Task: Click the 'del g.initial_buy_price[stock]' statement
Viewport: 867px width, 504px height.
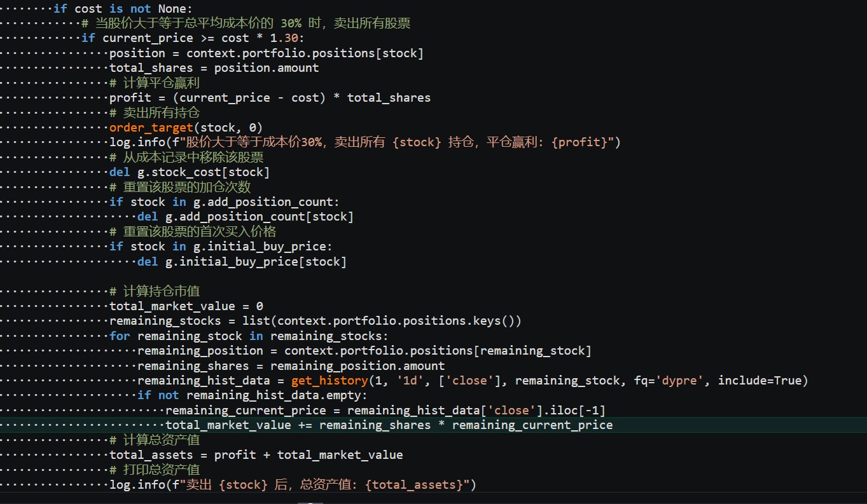Action: coord(242,261)
